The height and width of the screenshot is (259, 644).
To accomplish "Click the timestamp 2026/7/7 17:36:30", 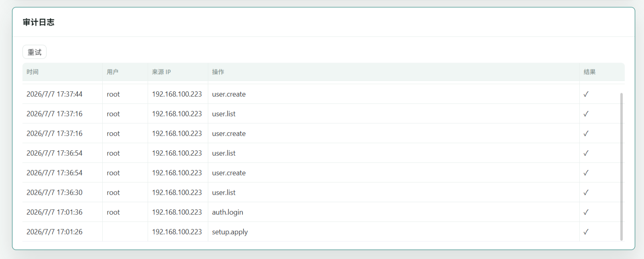I will point(55,192).
